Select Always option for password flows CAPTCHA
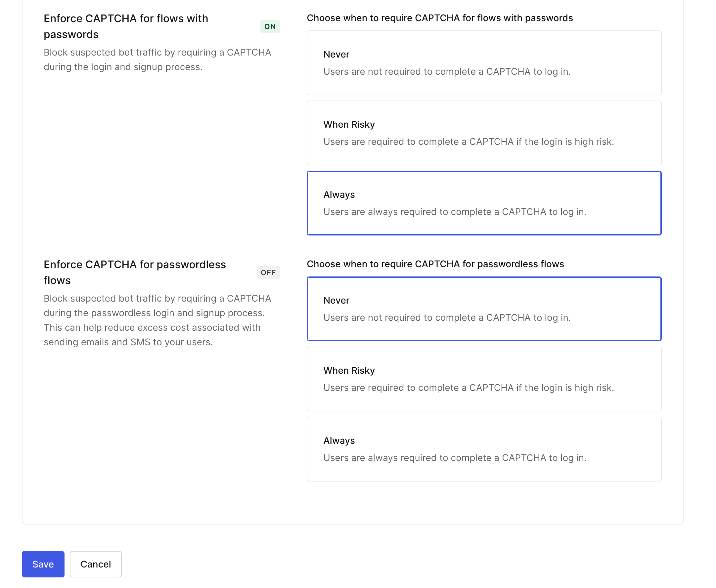The image size is (716, 588). [483, 203]
